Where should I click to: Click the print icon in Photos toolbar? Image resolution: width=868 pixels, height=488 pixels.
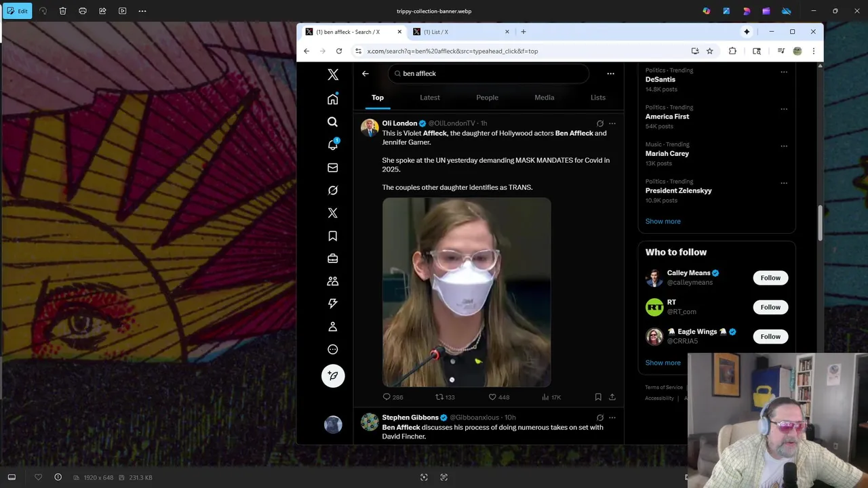click(83, 11)
